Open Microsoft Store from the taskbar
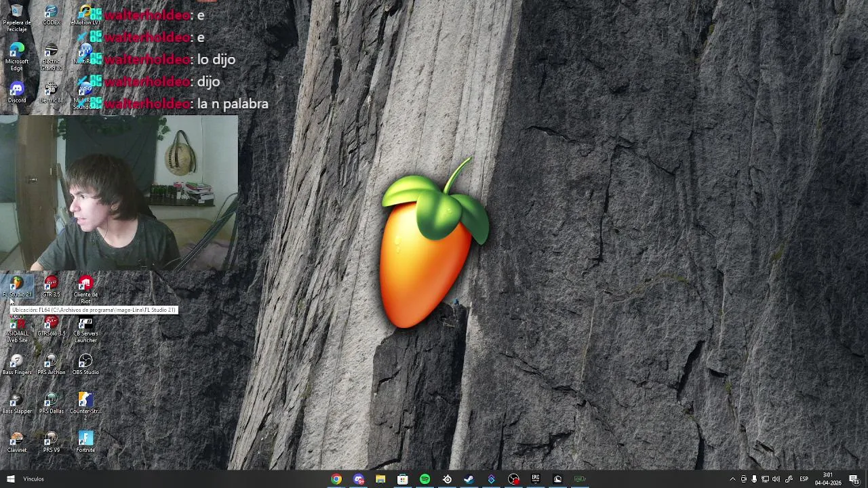 point(403,479)
